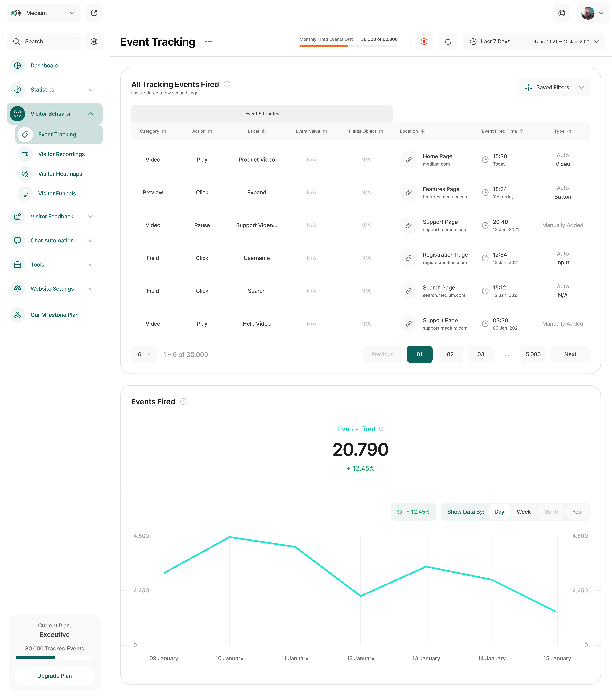This screenshot has width=612, height=700.
Task: Open the external link icon beside Medium
Action: coord(94,13)
